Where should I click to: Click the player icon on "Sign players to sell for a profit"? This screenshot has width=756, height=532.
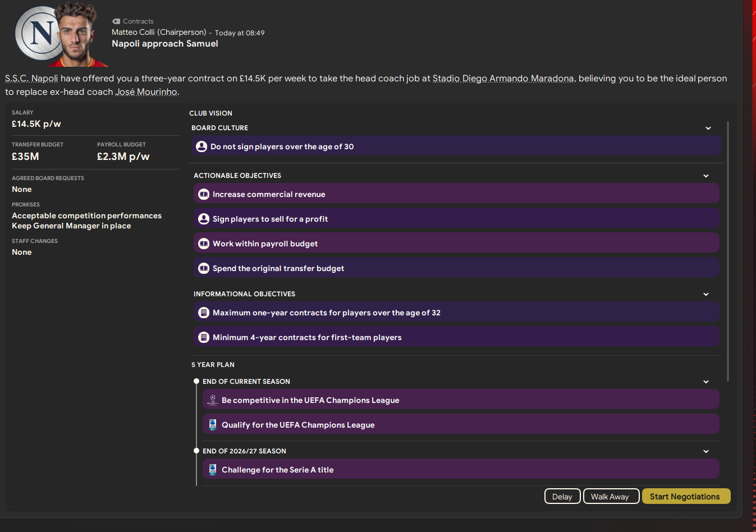(x=204, y=218)
